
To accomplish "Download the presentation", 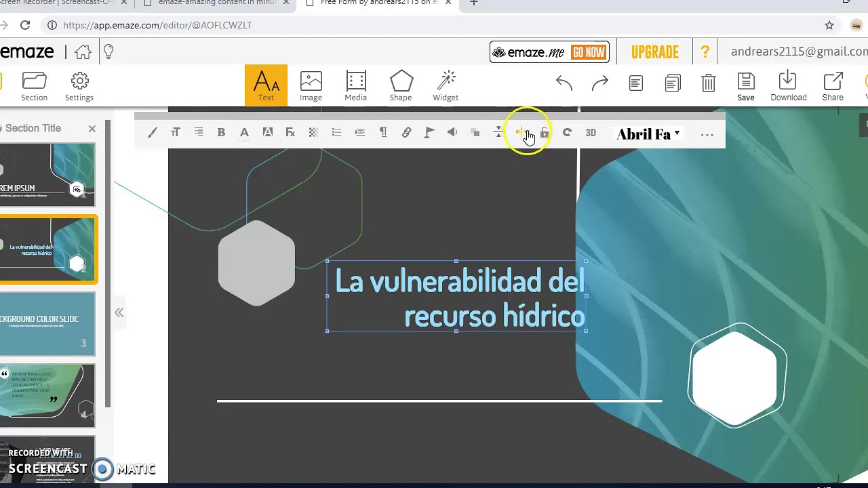I will pyautogui.click(x=788, y=86).
